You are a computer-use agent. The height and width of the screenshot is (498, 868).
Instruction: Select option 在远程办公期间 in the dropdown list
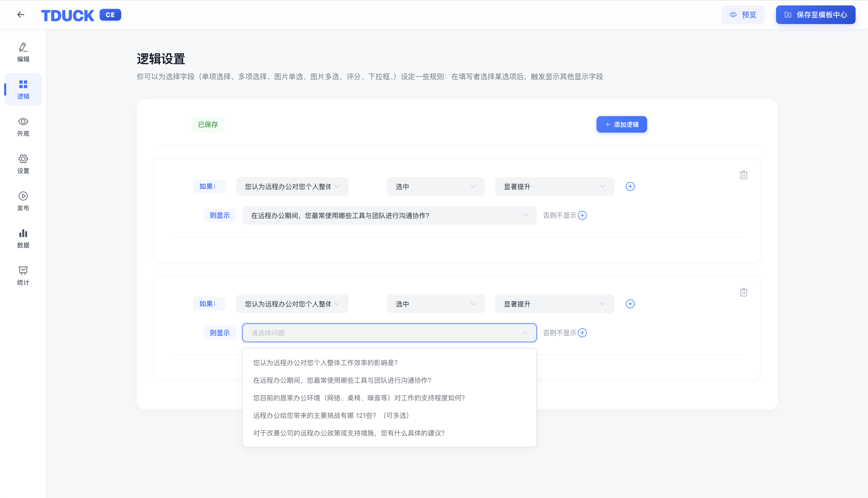390,380
